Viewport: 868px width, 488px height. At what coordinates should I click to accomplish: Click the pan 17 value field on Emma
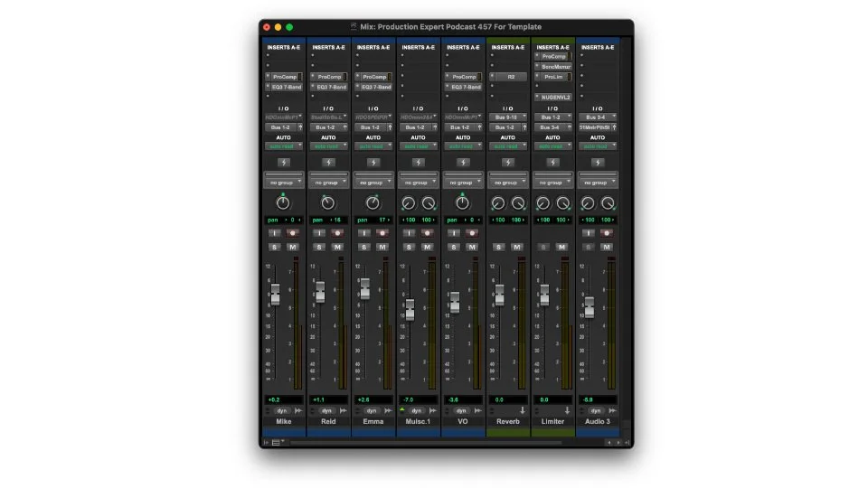click(x=373, y=220)
